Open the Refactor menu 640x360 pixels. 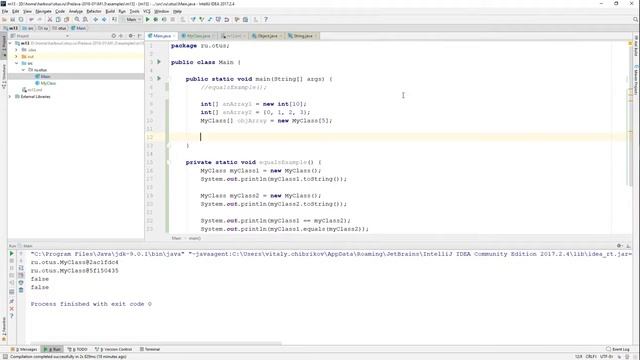[94, 11]
